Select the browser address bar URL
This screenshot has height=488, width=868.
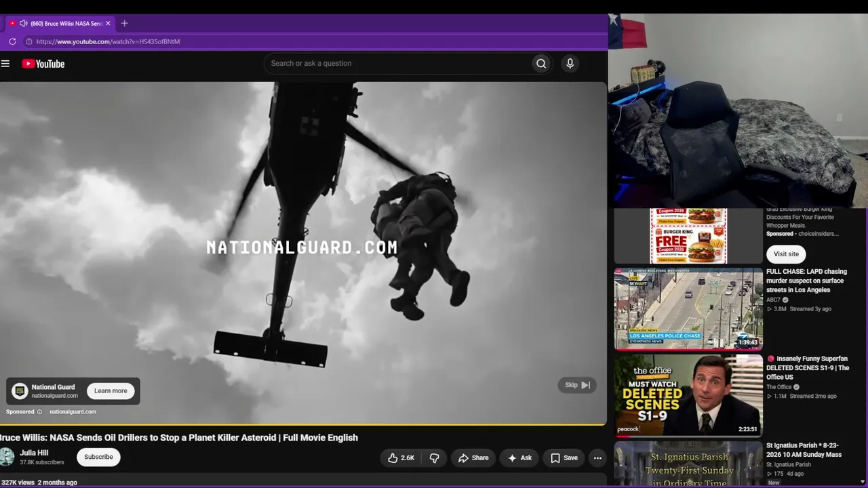coord(108,41)
